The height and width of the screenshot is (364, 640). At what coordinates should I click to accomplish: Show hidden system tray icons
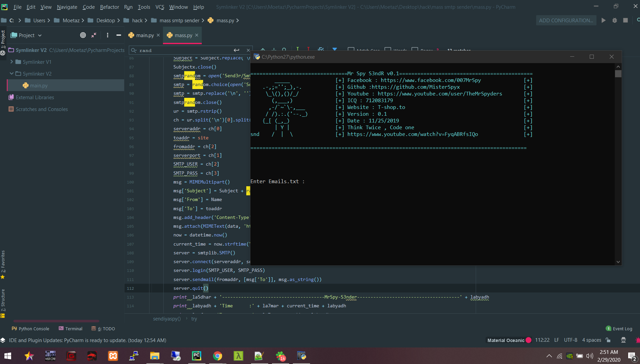tap(549, 356)
